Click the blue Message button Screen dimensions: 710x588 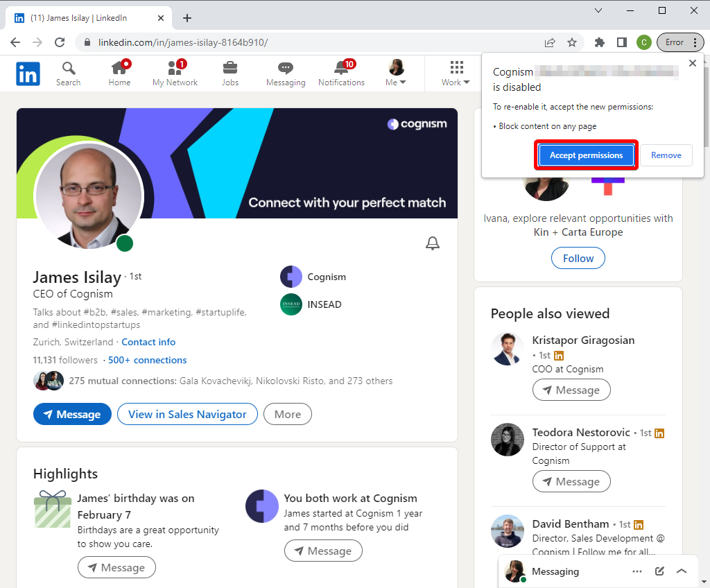(72, 415)
